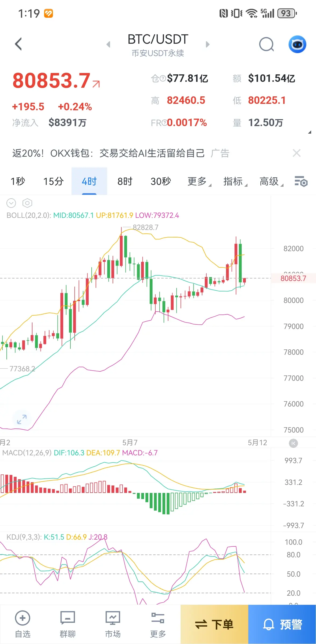The height and width of the screenshot is (644, 316).
Task: Add pair to 自选 watchlist
Action: pos(23,624)
